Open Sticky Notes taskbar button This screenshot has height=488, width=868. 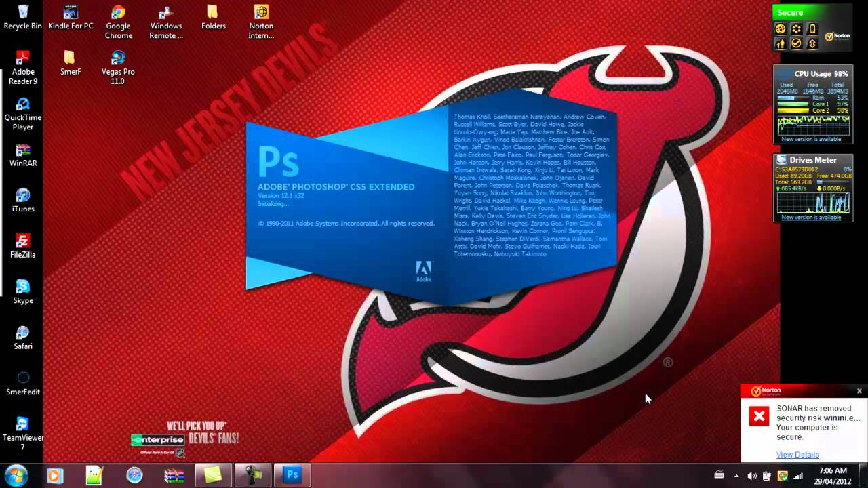(213, 476)
